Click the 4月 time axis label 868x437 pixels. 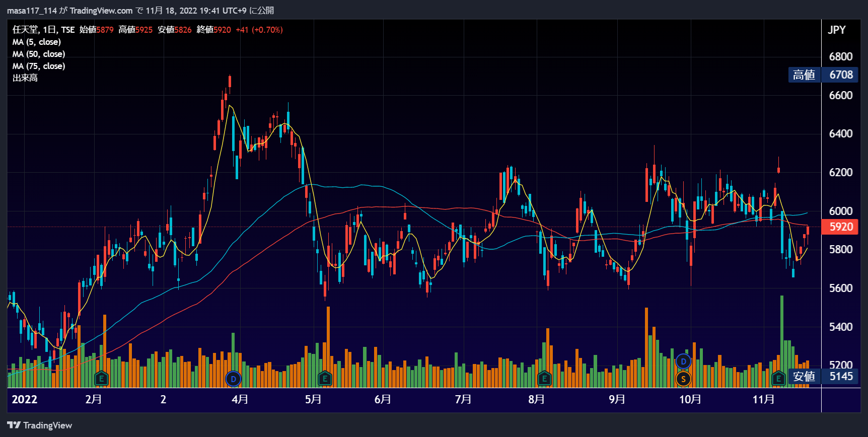240,399
